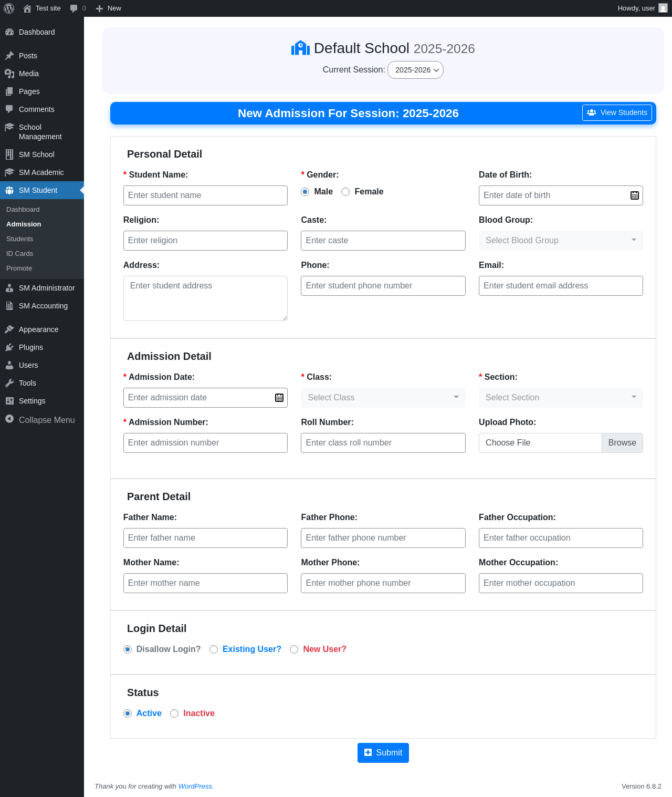Click the Posts pin icon
This screenshot has height=797, width=672.
pos(9,56)
